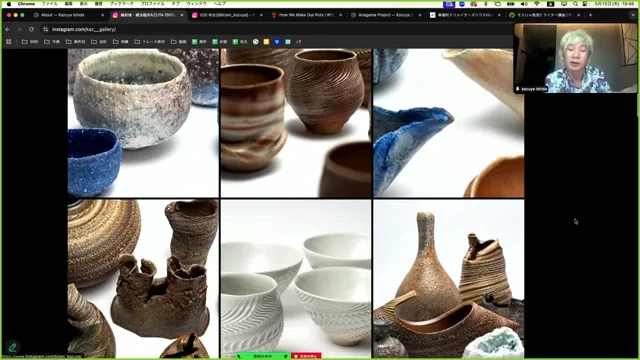
Task: Close the Anagama Project tab
Action: click(x=420, y=15)
